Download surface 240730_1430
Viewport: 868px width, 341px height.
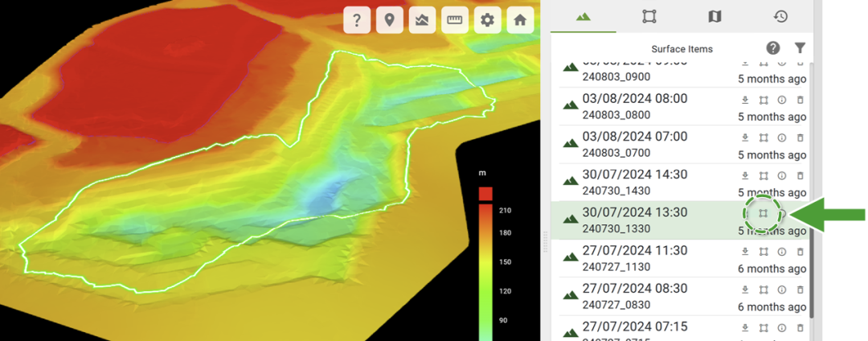[745, 176]
